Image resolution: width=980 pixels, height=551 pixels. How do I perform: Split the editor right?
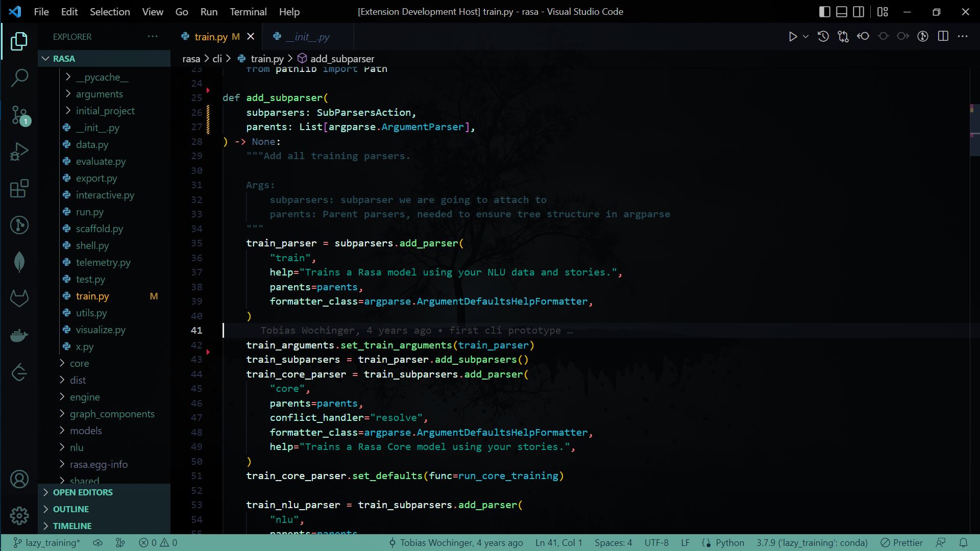[943, 37]
